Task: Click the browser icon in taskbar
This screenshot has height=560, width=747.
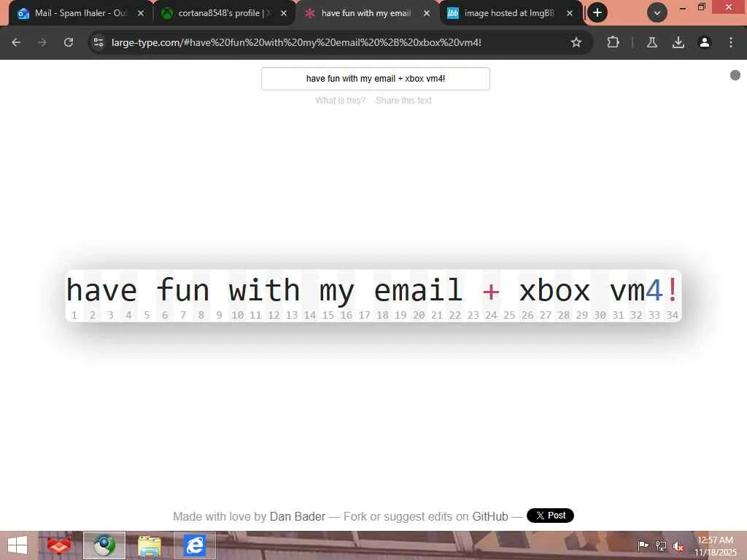Action: (104, 545)
